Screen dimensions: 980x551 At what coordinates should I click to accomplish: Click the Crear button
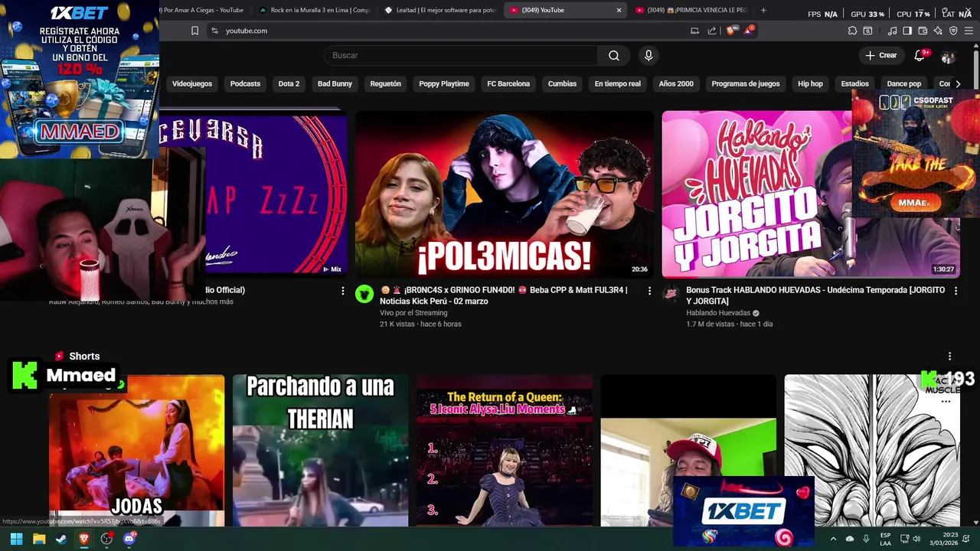click(x=880, y=55)
